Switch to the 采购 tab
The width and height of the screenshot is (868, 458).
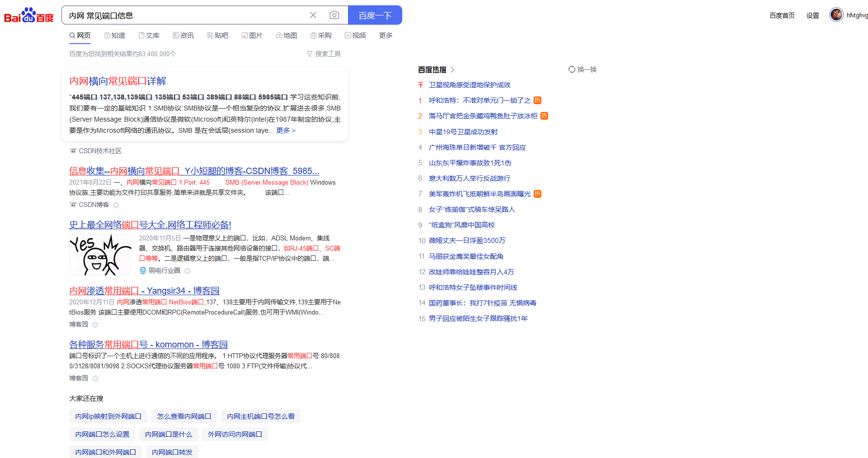click(321, 35)
